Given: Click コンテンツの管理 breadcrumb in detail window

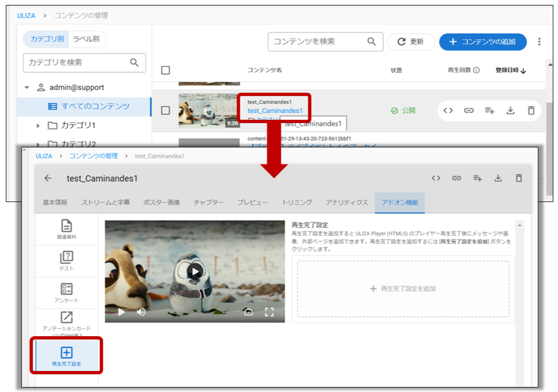Looking at the screenshot, I should [x=93, y=156].
